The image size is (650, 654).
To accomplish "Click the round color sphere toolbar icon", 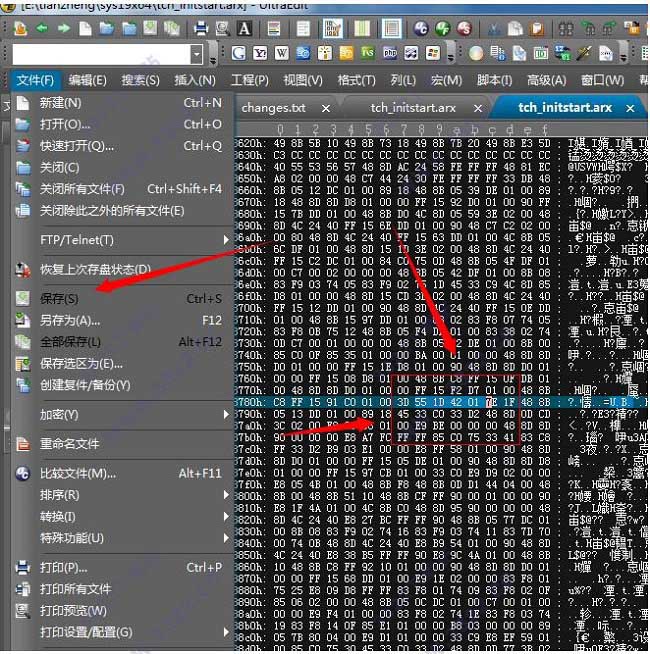I will [x=476, y=53].
